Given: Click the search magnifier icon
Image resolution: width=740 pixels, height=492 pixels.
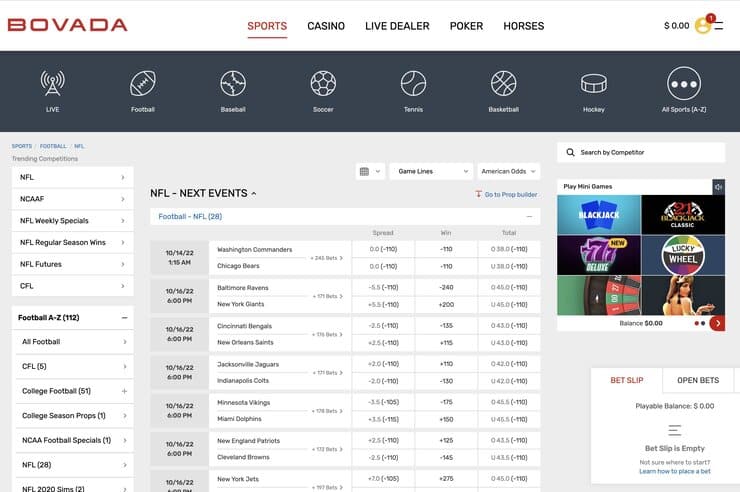Looking at the screenshot, I should 570,152.
